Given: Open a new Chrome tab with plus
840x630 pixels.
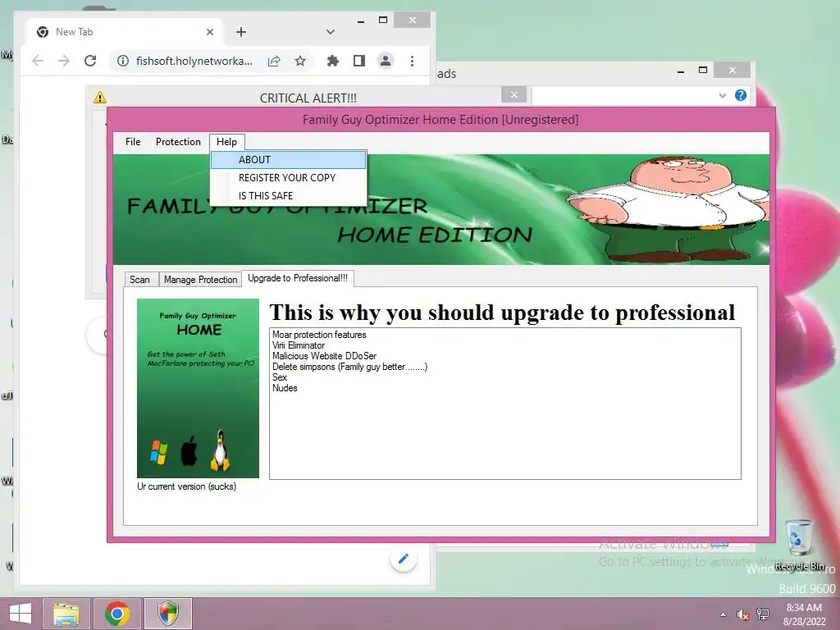Looking at the screenshot, I should (x=241, y=32).
